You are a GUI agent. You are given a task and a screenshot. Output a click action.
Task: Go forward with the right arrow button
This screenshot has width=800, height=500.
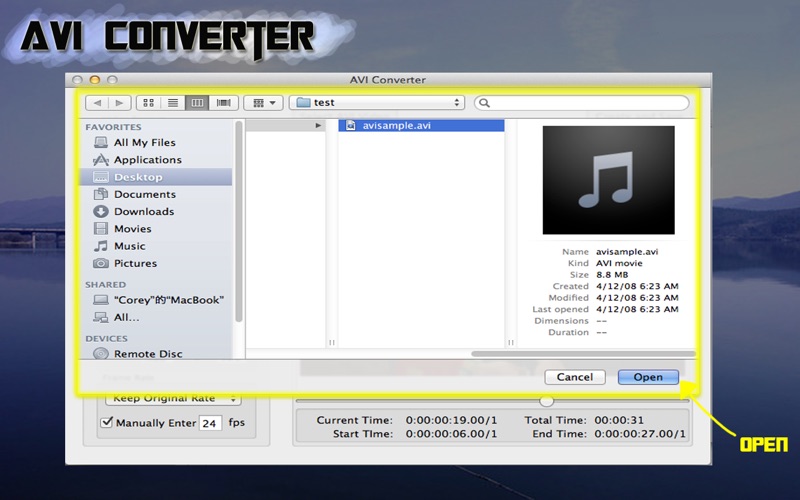click(119, 103)
